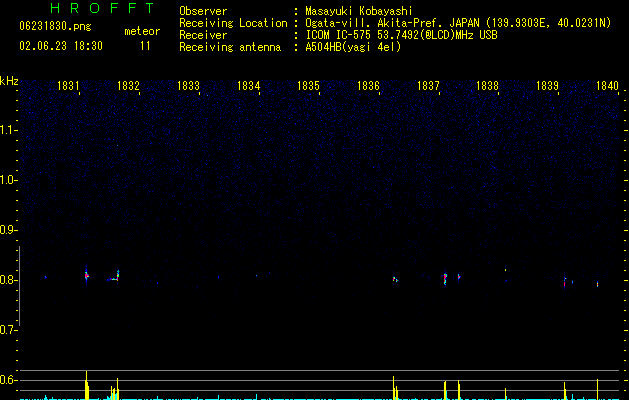Click the 1839 time marker
Image resolution: width=629 pixels, height=400 pixels.
(547, 86)
